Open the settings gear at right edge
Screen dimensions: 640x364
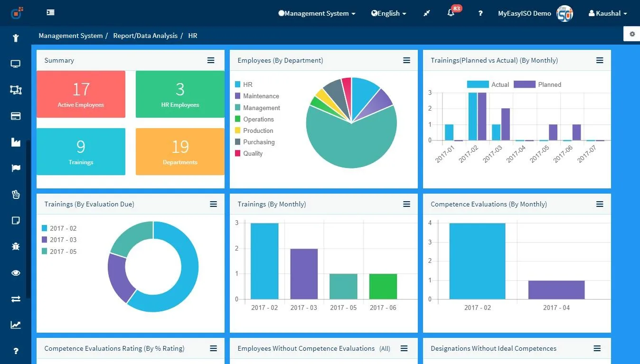point(632,34)
